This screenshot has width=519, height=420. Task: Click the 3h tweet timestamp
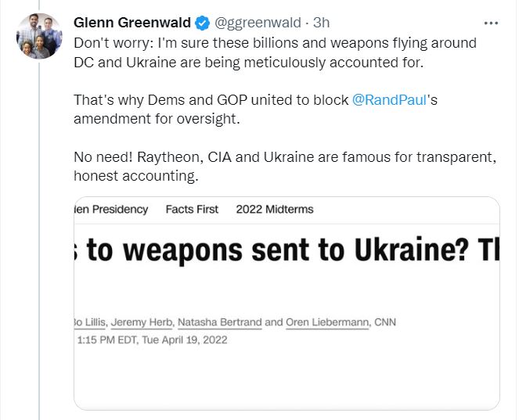[321, 23]
